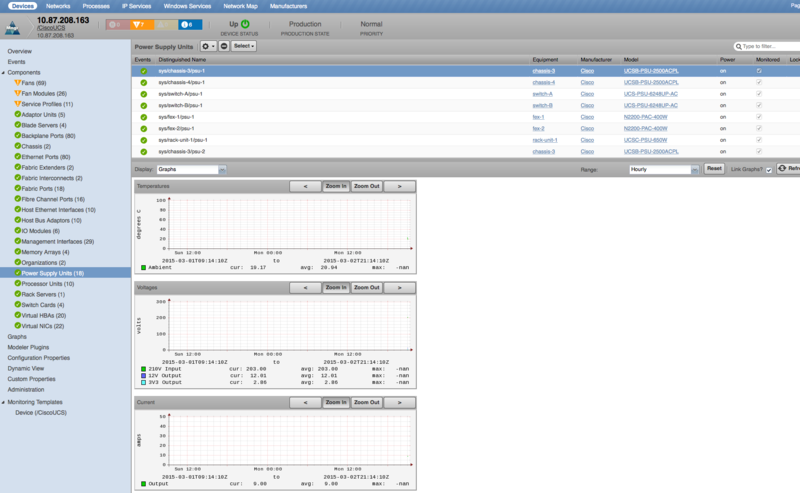Image resolution: width=800 pixels, height=493 pixels.
Task: Toggle Monitored checkbox for sys/chassis-3/psu-1
Action: pyautogui.click(x=759, y=71)
